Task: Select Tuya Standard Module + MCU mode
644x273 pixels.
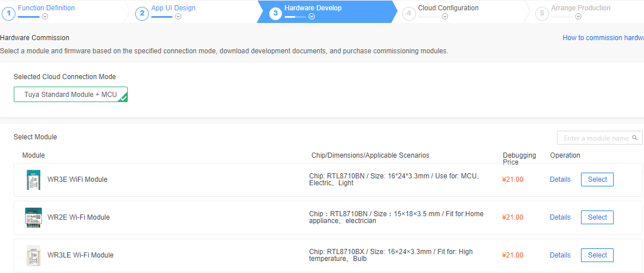Action: point(70,95)
